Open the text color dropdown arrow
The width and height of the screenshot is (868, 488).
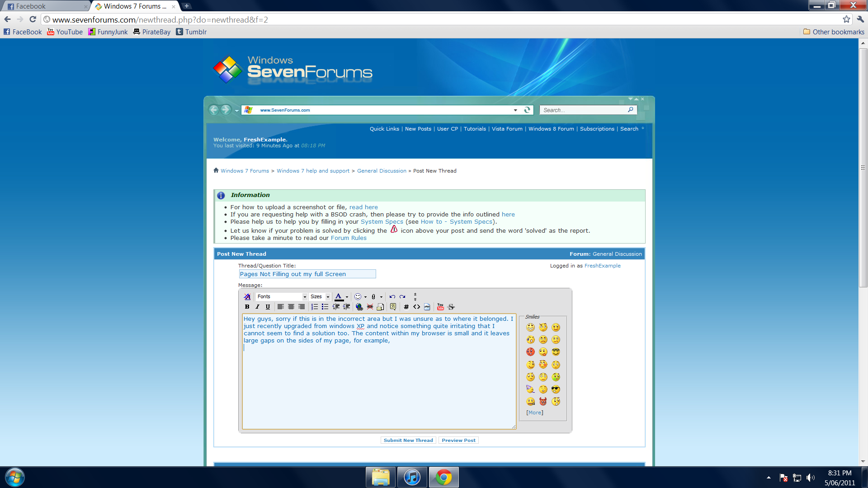tap(347, 297)
